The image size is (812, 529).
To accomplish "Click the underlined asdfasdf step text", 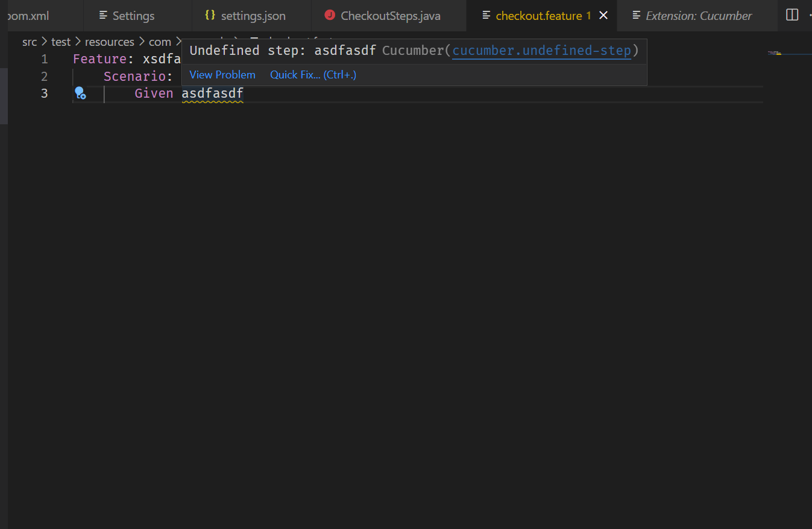I will [x=212, y=93].
